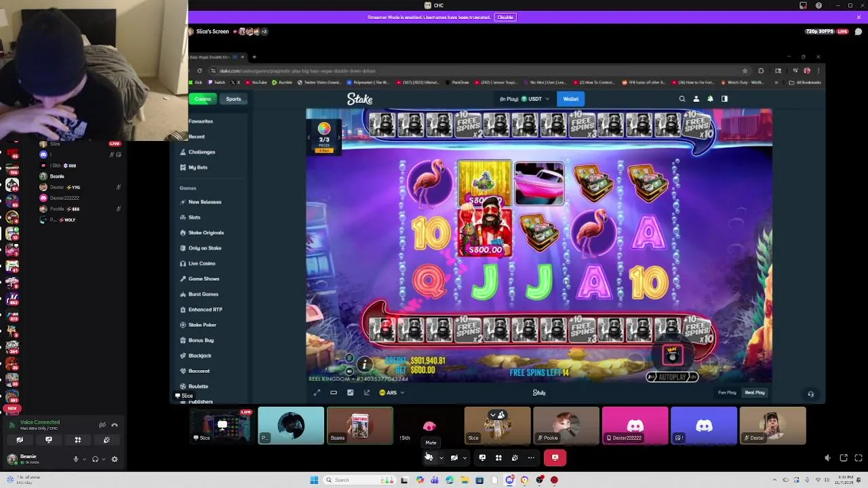
Task: Select Beanie's video tile
Action: [359, 426]
